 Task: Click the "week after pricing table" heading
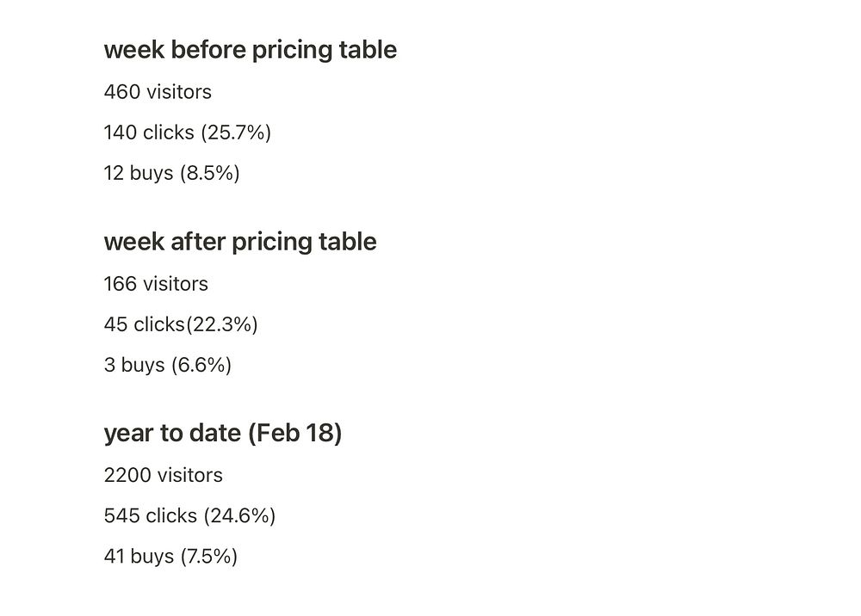point(239,242)
